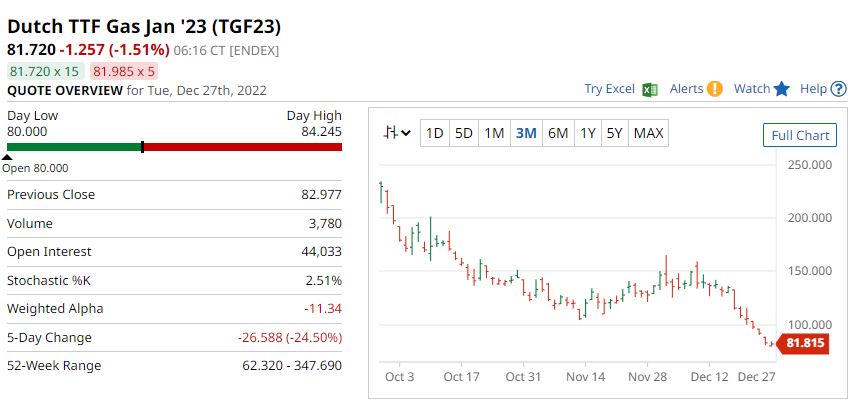Click the green bid 81.720 x 15 box
The width and height of the screenshot is (859, 408).
point(44,71)
